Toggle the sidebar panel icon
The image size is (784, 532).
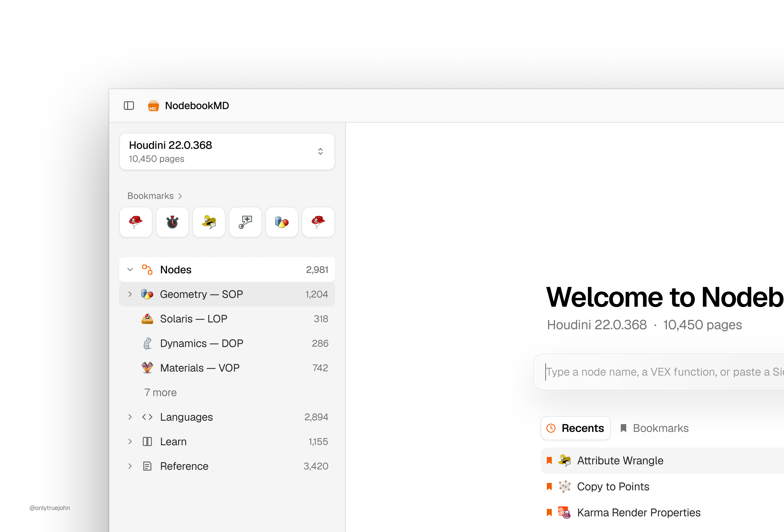(x=129, y=105)
